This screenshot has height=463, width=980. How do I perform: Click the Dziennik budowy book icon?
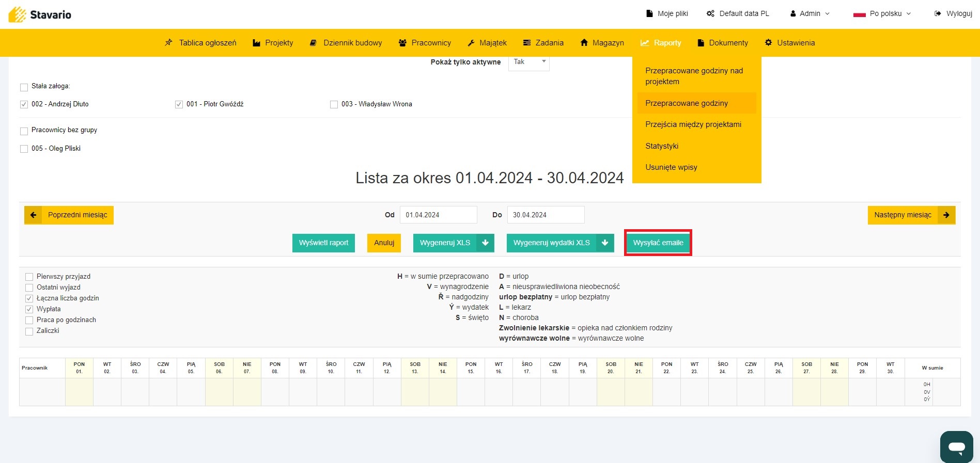pyautogui.click(x=313, y=43)
